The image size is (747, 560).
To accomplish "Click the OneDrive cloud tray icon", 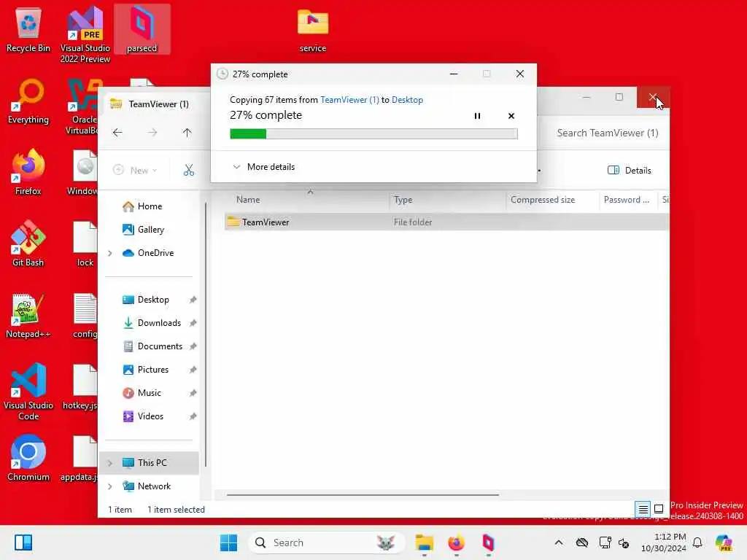I will click(x=581, y=542).
